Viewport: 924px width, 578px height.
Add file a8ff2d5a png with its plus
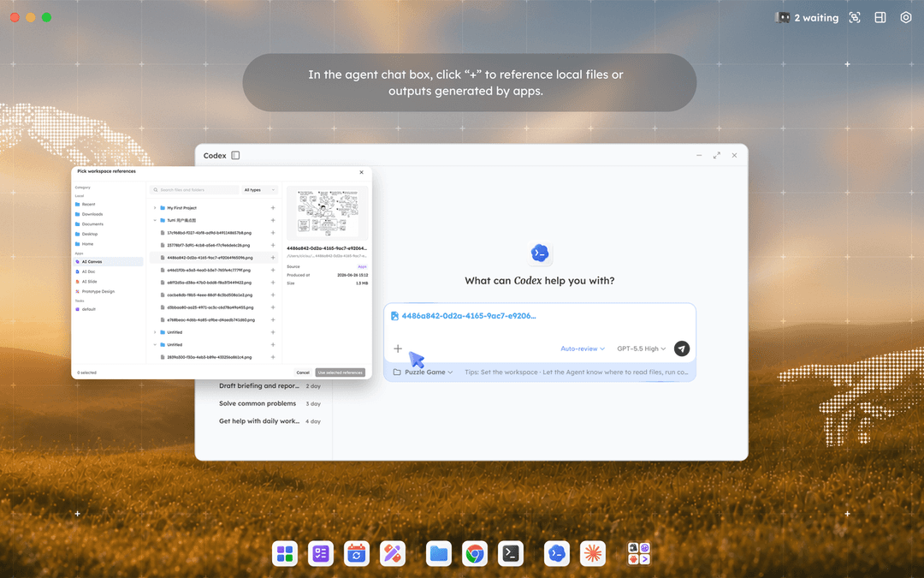tap(273, 282)
